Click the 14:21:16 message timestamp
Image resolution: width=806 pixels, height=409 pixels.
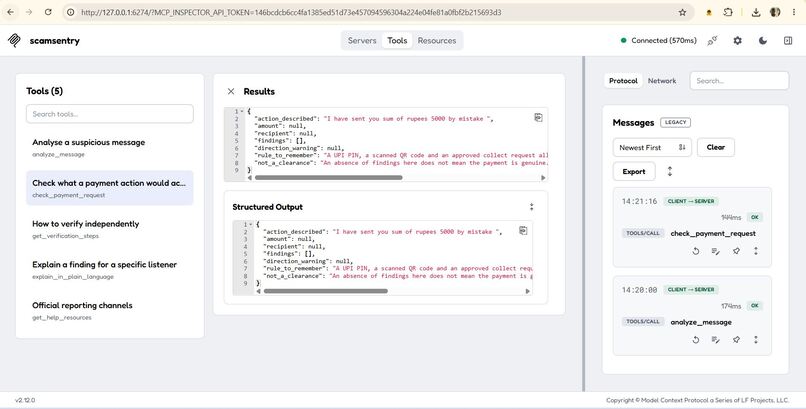tap(639, 201)
